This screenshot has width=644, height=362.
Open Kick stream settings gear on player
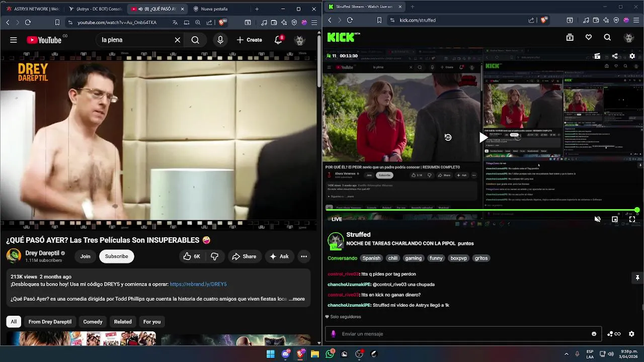632,56
